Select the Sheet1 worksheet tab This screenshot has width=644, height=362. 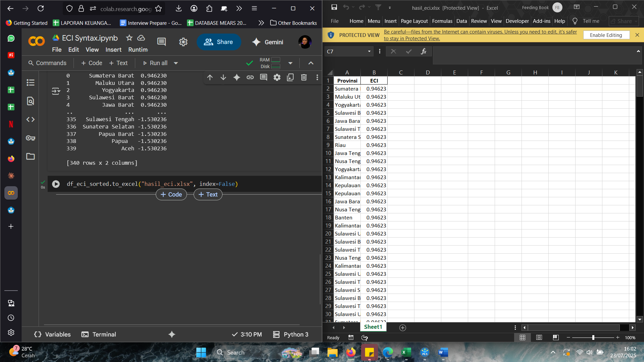coord(373,327)
